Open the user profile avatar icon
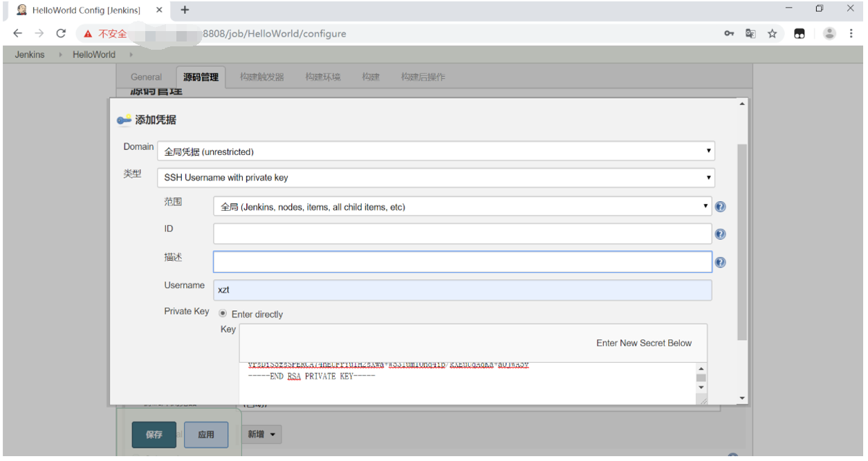868x461 pixels. tap(829, 33)
